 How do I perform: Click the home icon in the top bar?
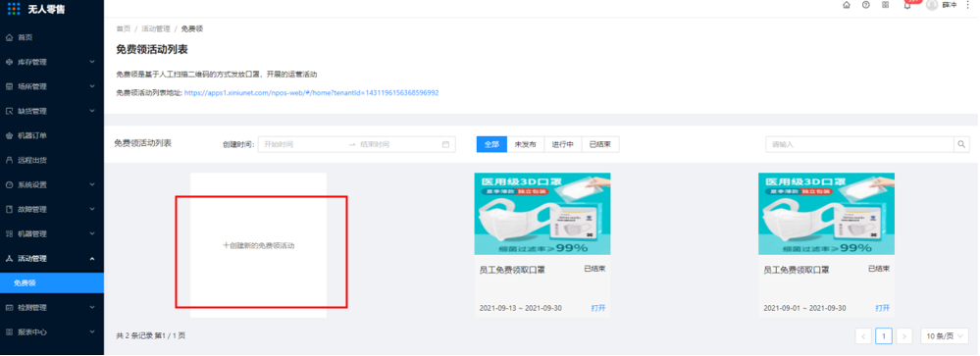pyautogui.click(x=847, y=4)
